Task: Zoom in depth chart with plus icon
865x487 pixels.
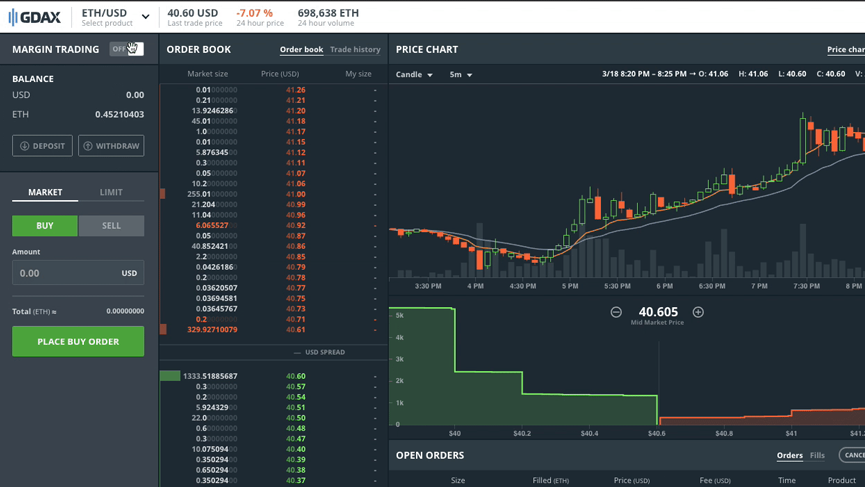Action: coord(698,312)
